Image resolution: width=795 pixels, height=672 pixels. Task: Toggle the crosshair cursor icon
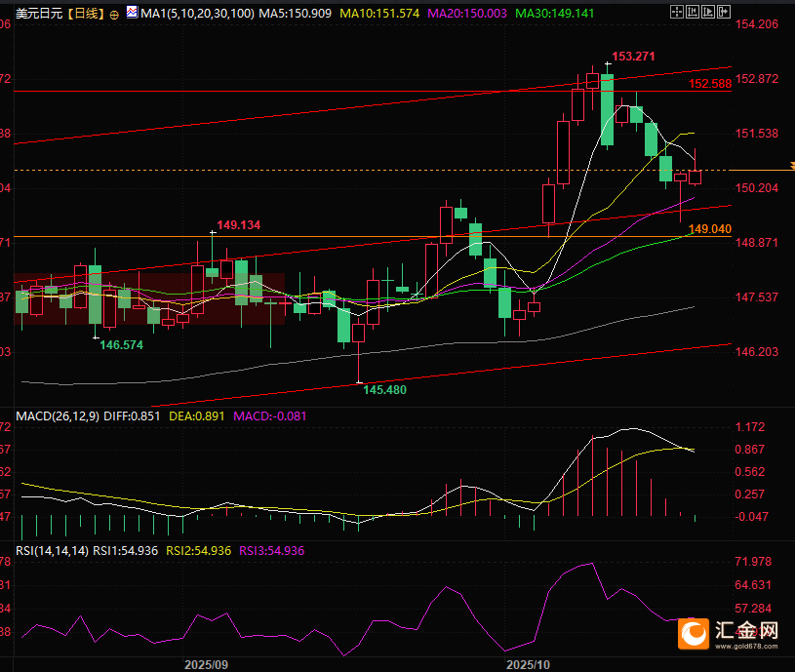pos(677,12)
